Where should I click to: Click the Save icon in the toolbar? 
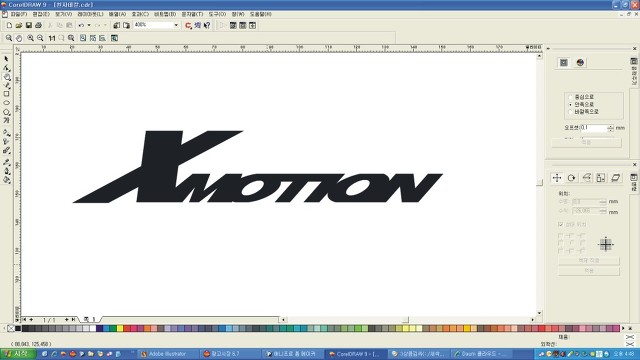[x=29, y=25]
